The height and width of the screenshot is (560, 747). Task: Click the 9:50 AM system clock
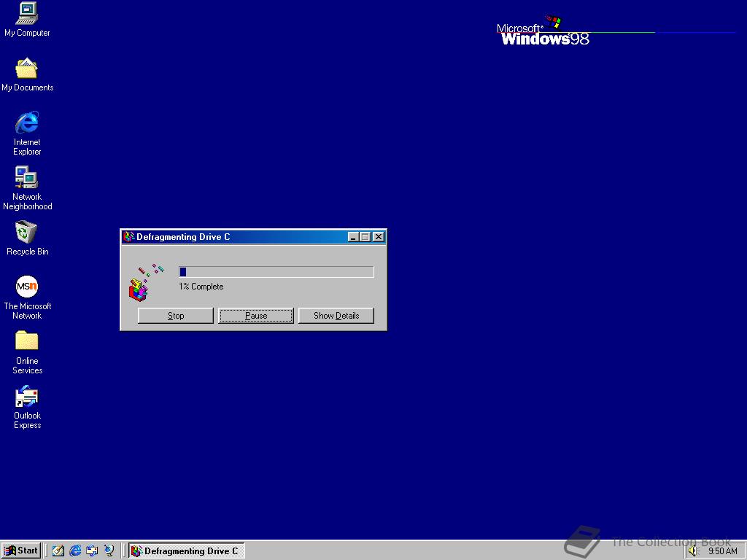pos(723,551)
